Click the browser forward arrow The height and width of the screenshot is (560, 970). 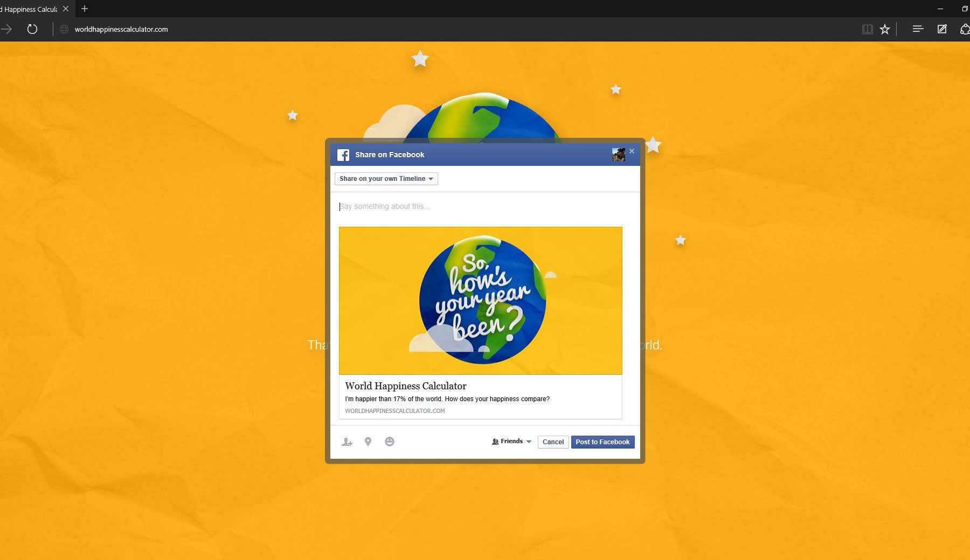pos(6,29)
